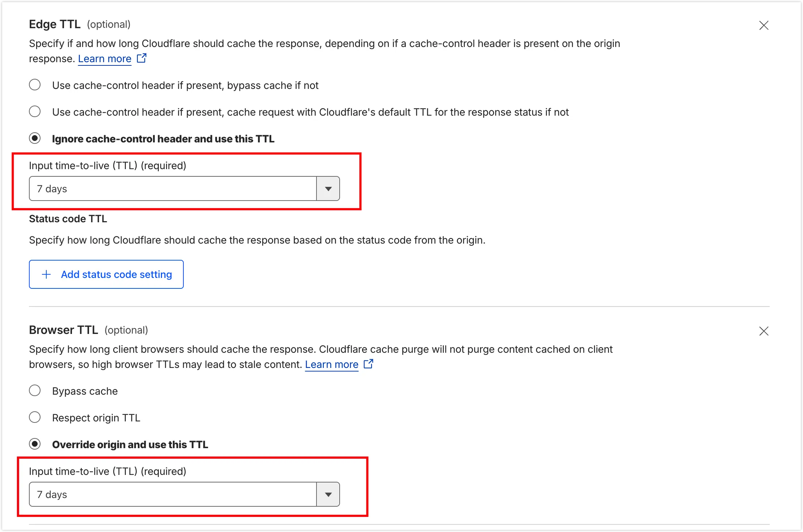Open Browser TTL time-to-live select field
Screen dimensions: 803x532
173,494
